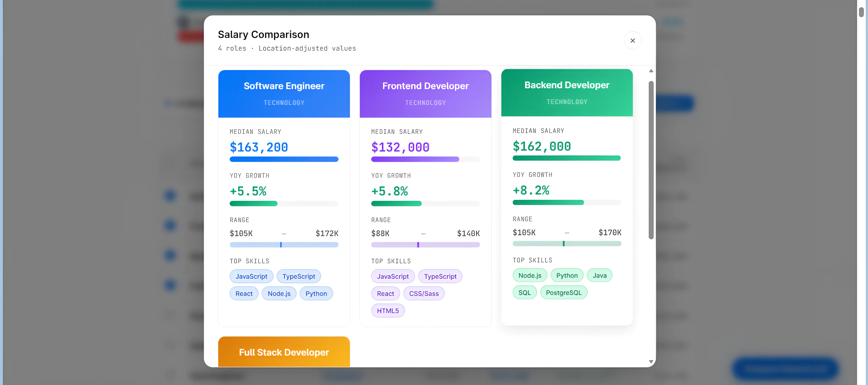Close the Salary Comparison modal

point(632,40)
